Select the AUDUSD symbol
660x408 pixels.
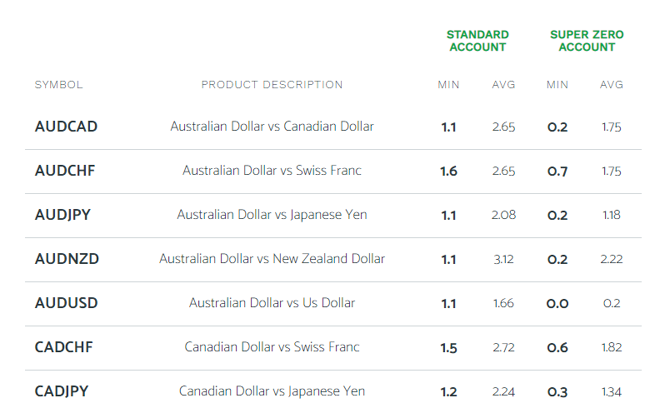click(66, 303)
